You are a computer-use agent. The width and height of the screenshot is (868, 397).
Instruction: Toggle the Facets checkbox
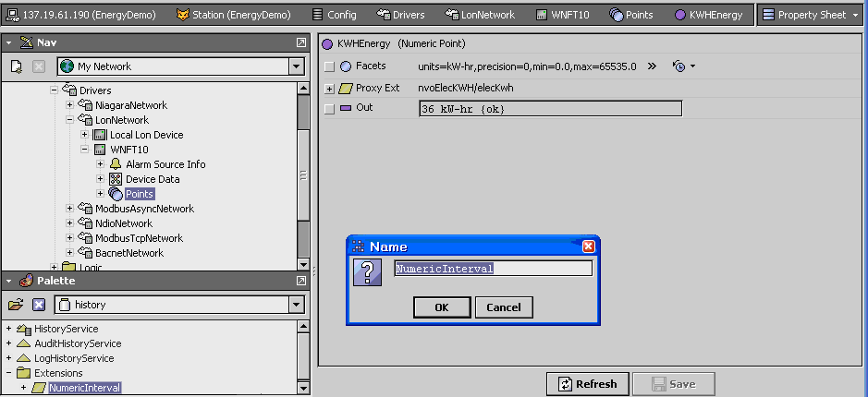(330, 66)
